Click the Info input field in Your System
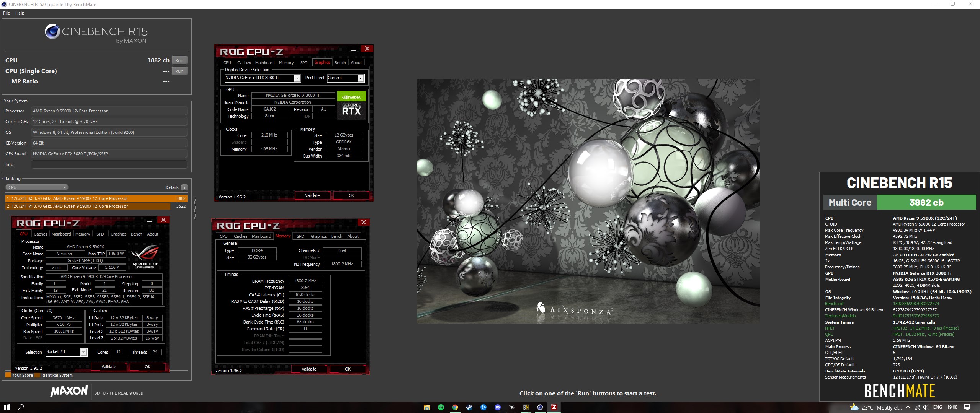This screenshot has width=980, height=413. 109,164
